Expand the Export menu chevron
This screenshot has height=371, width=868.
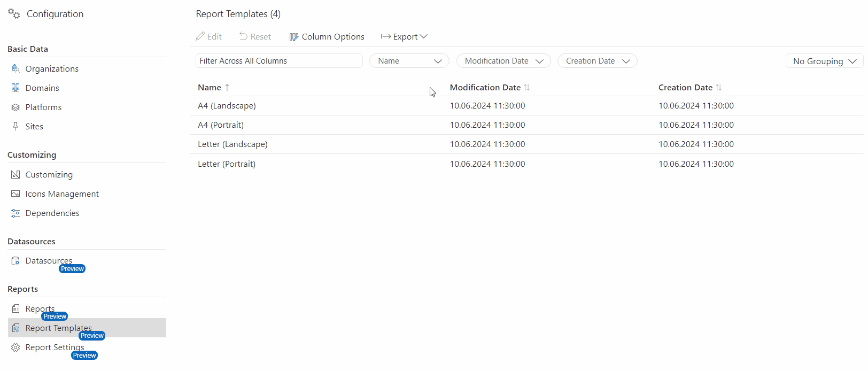424,36
